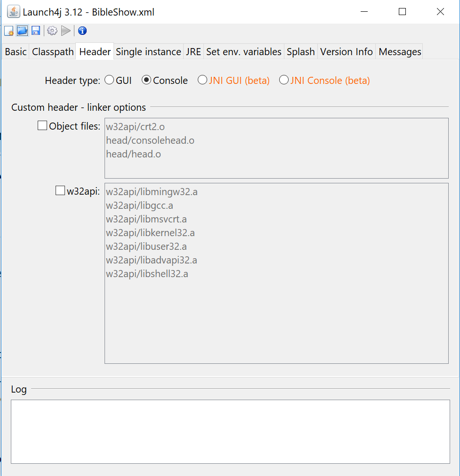Create a new configuration with the toolbar icon
This screenshot has width=460, height=476.
(x=9, y=31)
